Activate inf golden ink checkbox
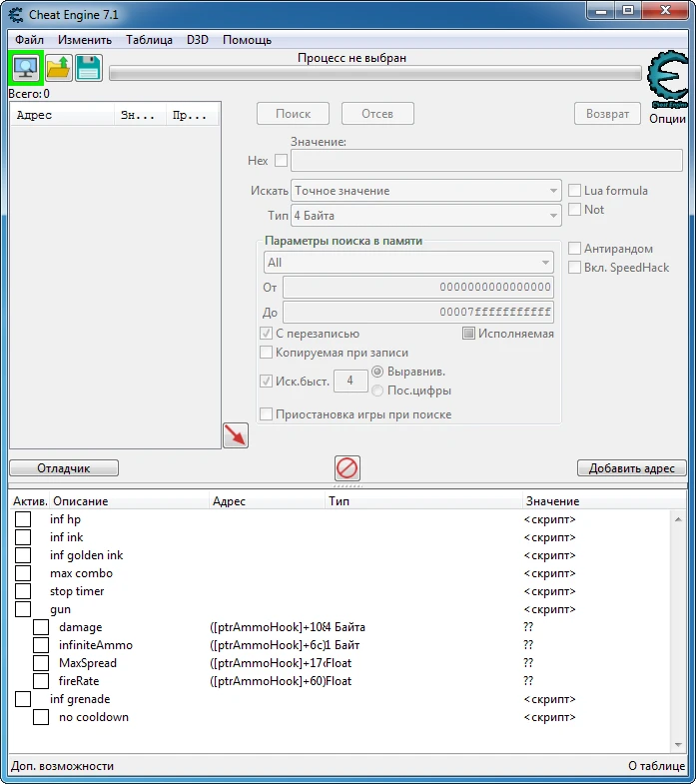This screenshot has height=784, width=696. [x=23, y=555]
